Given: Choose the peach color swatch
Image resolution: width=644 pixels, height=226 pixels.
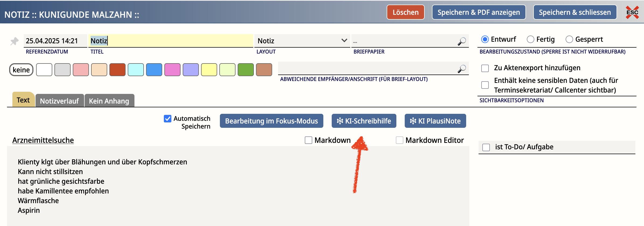Looking at the screenshot, I should pyautogui.click(x=99, y=70).
